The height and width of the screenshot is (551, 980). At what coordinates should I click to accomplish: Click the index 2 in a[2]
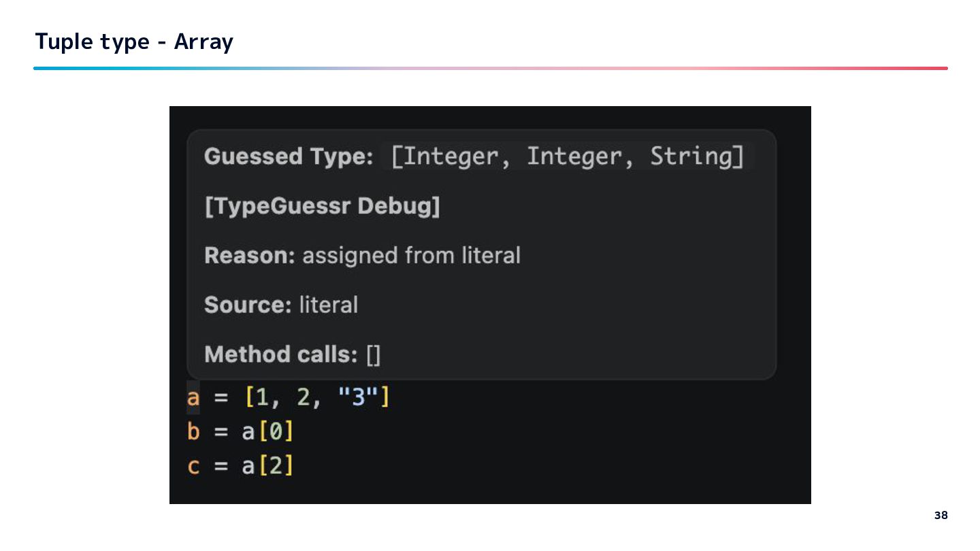click(276, 467)
